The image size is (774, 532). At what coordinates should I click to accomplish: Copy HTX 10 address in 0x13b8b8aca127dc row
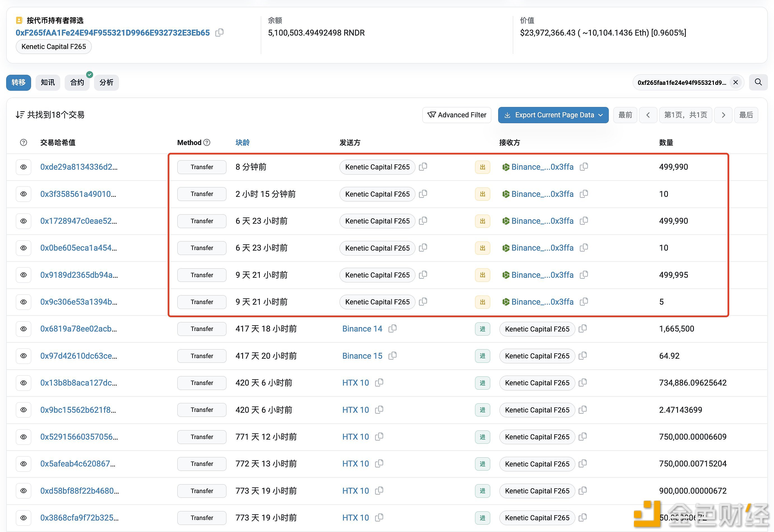click(379, 382)
